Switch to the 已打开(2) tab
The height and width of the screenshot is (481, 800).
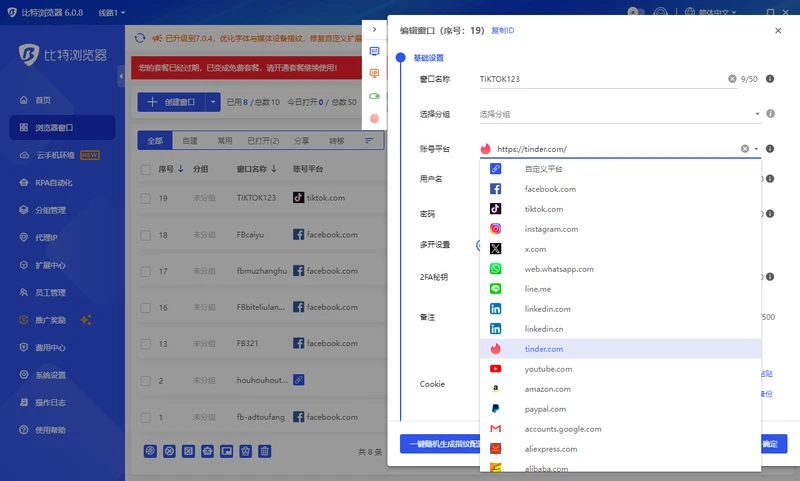[263, 141]
